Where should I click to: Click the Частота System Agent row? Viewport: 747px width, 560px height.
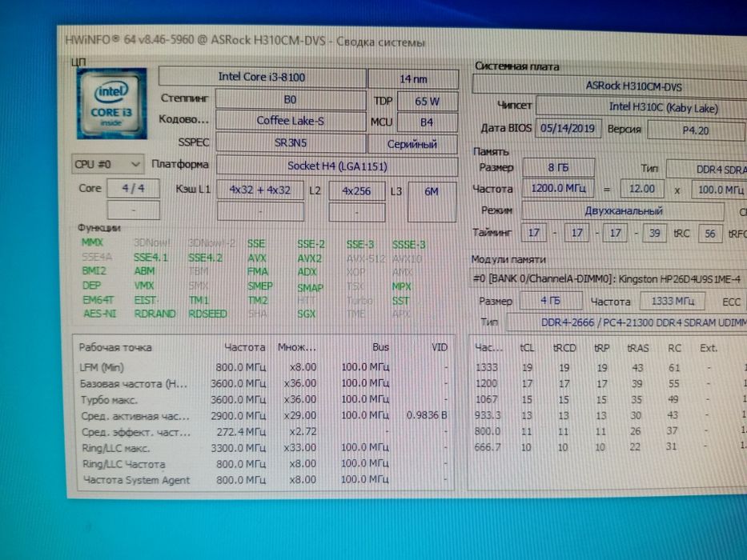tap(263, 479)
